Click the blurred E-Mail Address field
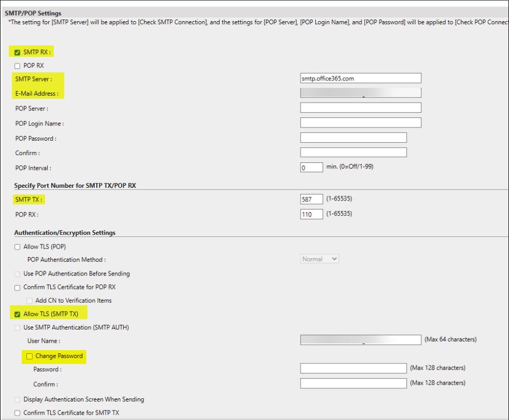This screenshot has width=509, height=420. click(x=360, y=93)
